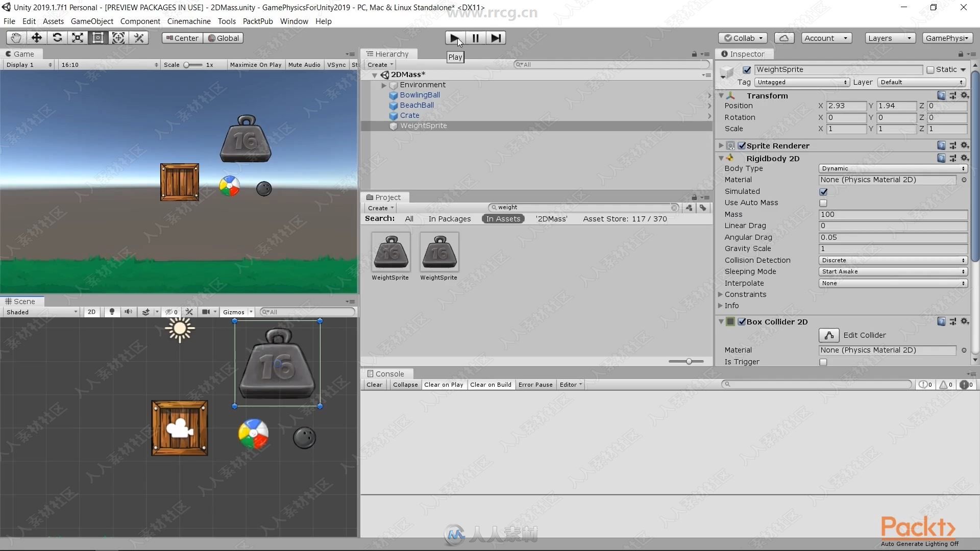Enable Use Auto Mass checkbox
The height and width of the screenshot is (551, 980).
tap(823, 203)
